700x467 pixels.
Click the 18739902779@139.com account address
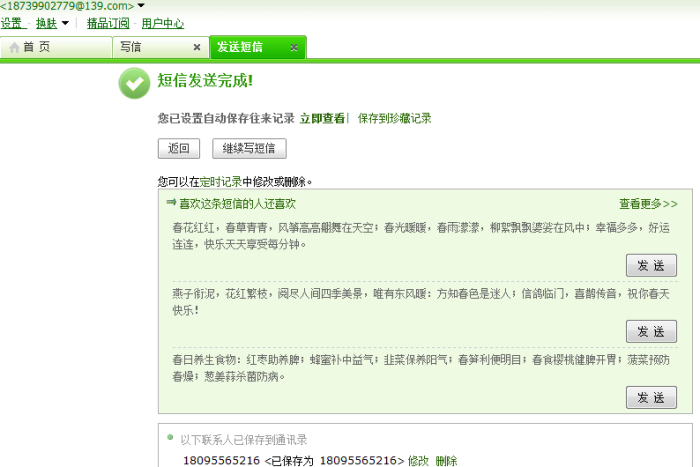(x=67, y=6)
